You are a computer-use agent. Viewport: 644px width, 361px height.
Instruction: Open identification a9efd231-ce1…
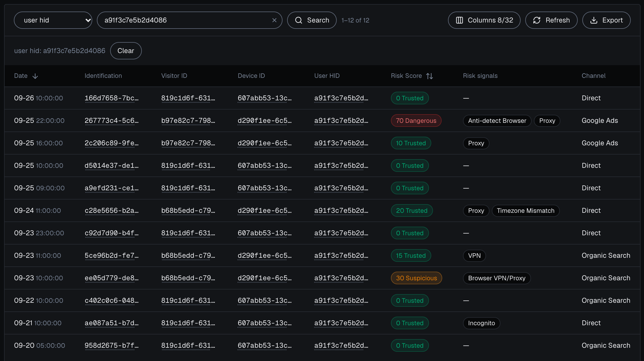click(x=112, y=188)
